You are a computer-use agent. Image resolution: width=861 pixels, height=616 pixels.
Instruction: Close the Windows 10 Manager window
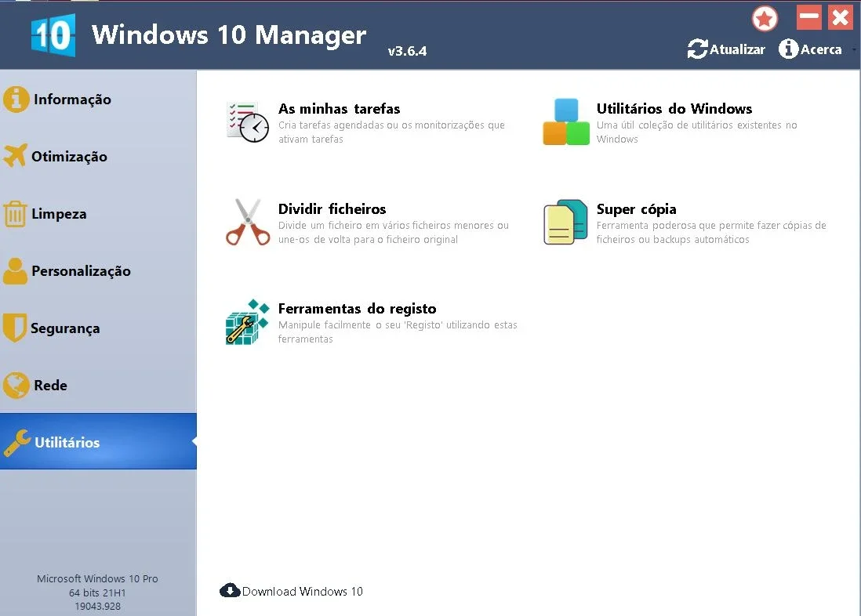tap(840, 17)
